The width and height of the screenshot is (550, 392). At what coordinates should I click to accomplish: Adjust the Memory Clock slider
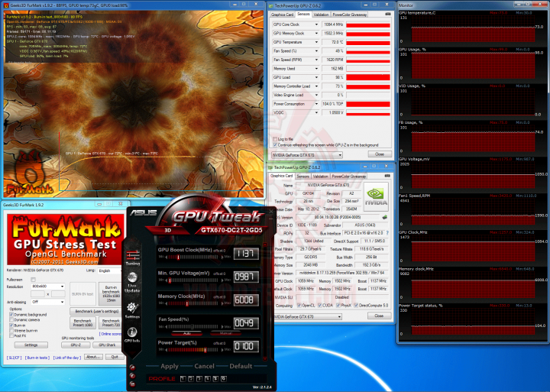(x=193, y=303)
